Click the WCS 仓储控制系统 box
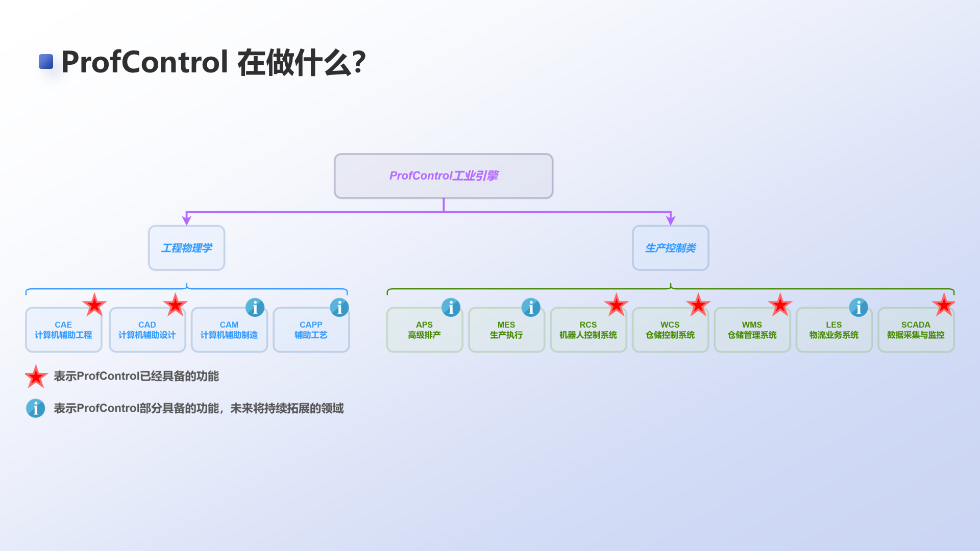Image resolution: width=980 pixels, height=551 pixels. click(x=670, y=330)
